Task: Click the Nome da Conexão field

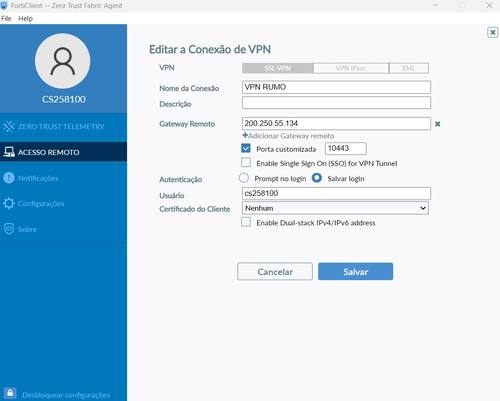Action: click(336, 87)
